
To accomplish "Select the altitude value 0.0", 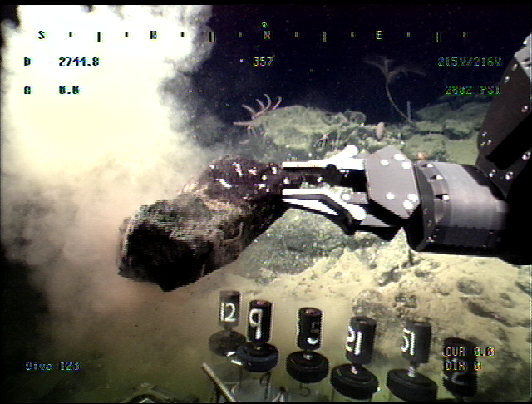I will (68, 89).
